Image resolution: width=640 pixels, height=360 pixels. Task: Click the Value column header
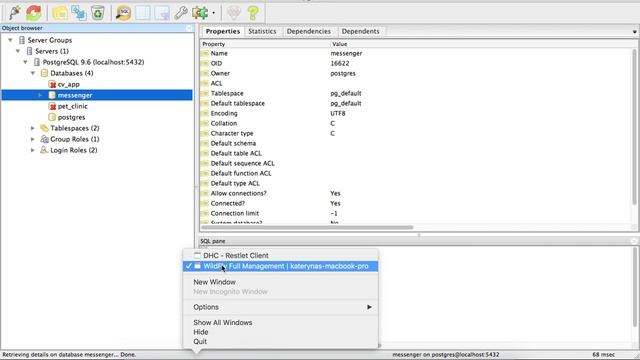click(340, 44)
